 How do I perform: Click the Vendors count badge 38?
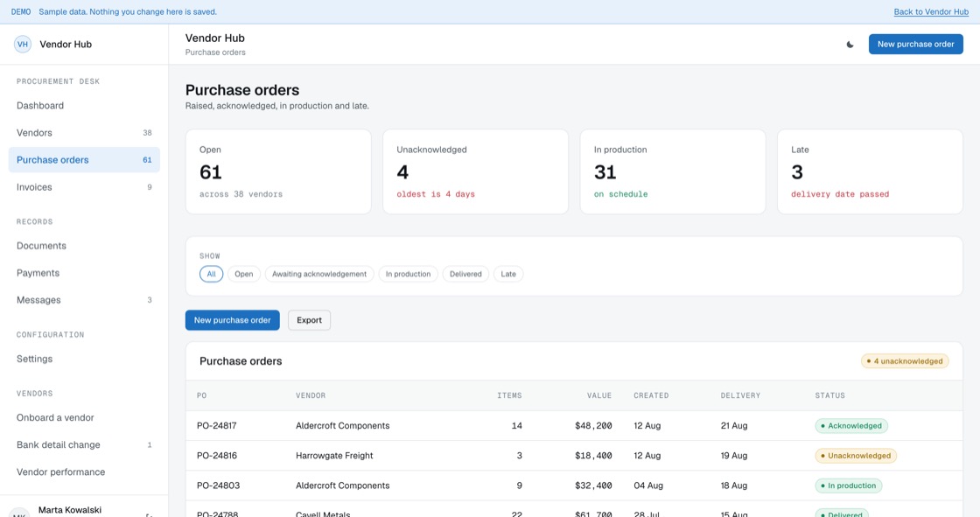(148, 133)
